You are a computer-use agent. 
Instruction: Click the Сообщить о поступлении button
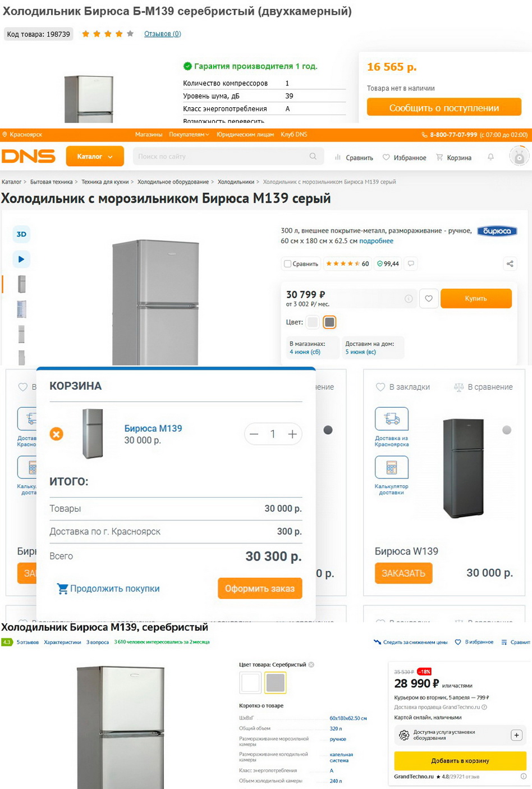pos(444,108)
